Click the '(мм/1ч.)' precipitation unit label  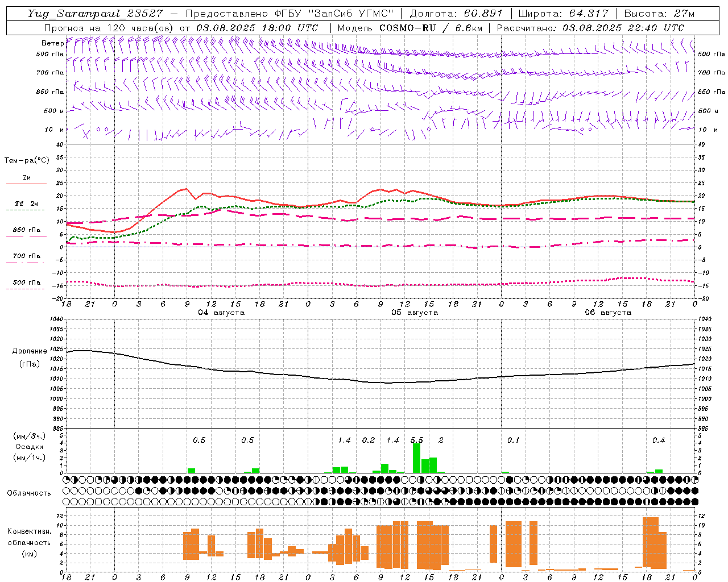click(30, 458)
